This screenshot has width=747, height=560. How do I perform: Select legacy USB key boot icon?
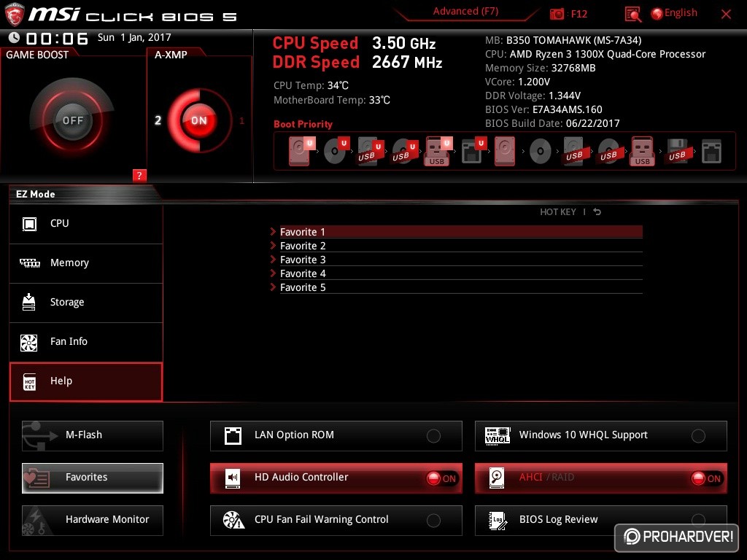tap(642, 151)
